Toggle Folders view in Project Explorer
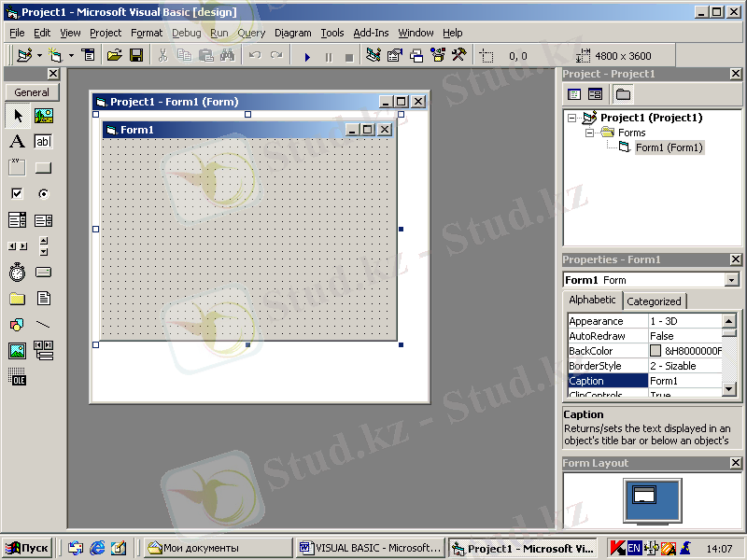The width and height of the screenshot is (747, 560). pos(623,94)
